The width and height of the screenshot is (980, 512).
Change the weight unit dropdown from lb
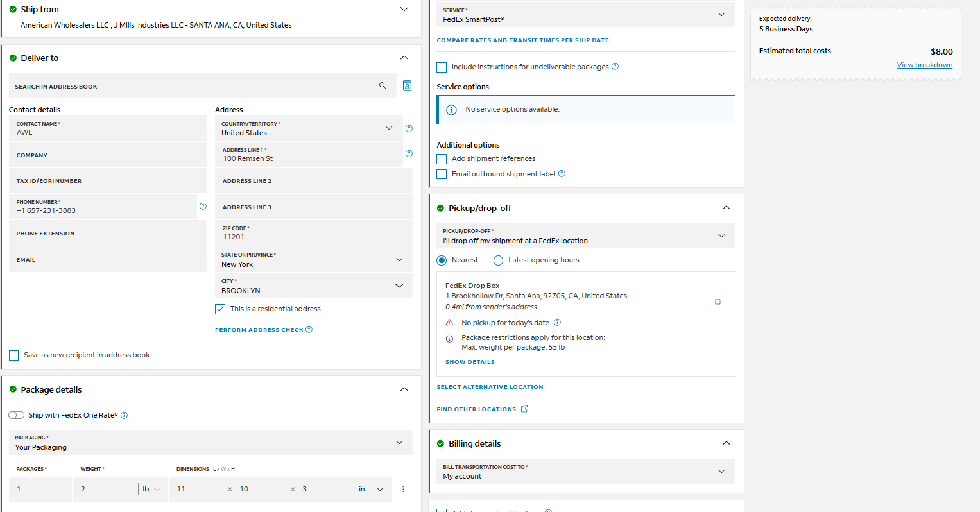coord(151,489)
